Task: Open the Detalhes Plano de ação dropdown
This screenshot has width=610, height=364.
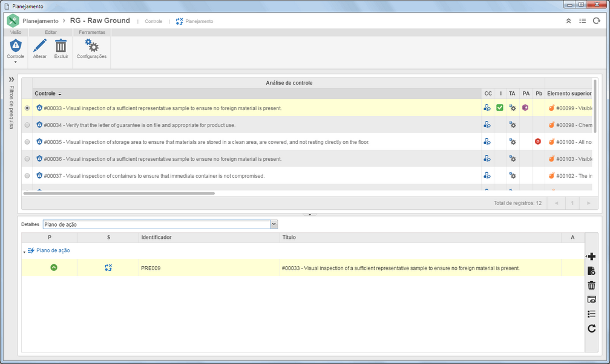Action: tap(274, 224)
